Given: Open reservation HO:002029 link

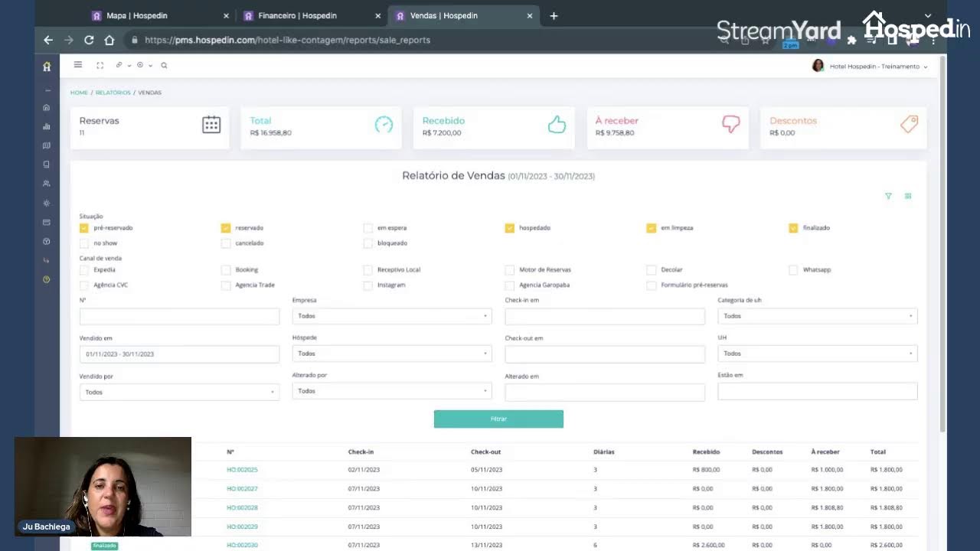Looking at the screenshot, I should [242, 527].
